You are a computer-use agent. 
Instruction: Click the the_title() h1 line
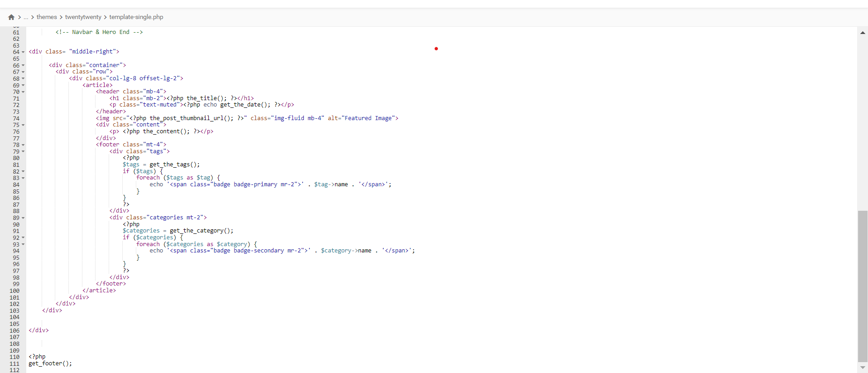tap(182, 98)
